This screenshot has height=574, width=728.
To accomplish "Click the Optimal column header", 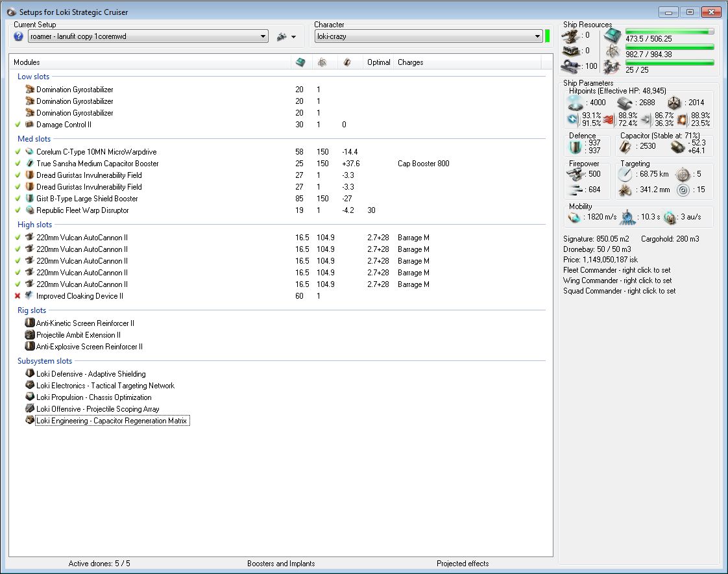I will (x=378, y=62).
